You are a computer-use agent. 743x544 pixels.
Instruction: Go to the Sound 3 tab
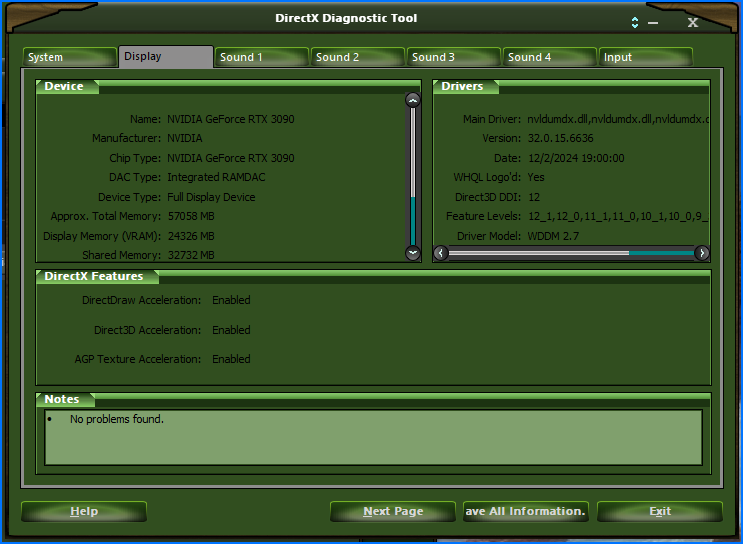point(454,57)
